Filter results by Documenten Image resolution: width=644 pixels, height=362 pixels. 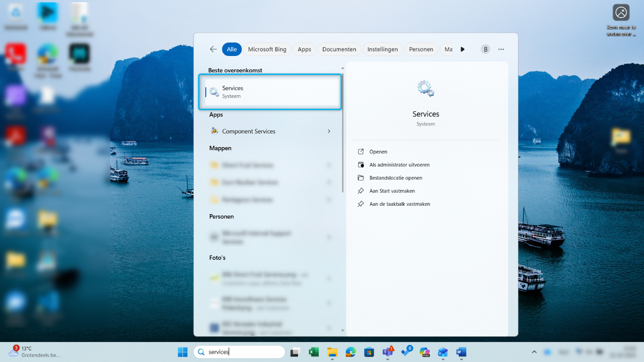(339, 49)
